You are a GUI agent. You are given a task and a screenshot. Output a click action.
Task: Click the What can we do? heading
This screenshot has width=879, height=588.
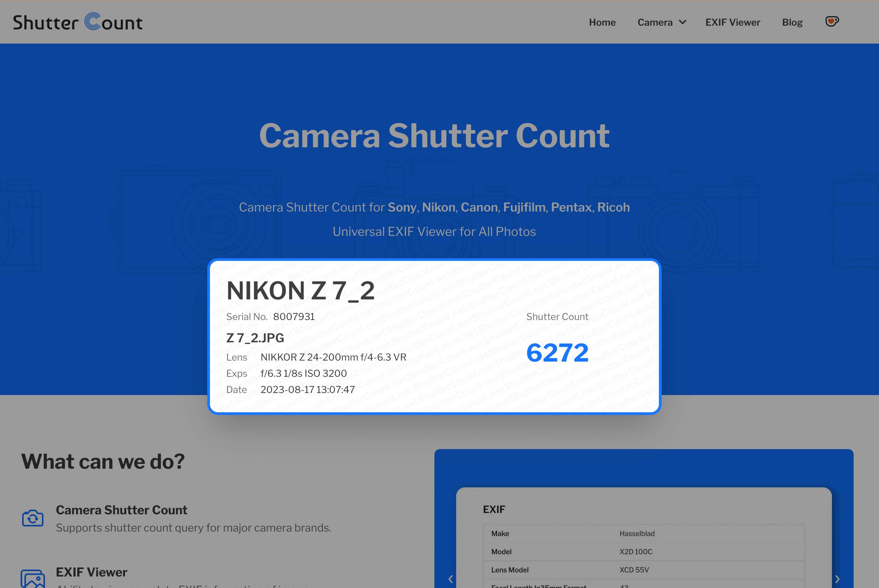pyautogui.click(x=103, y=461)
